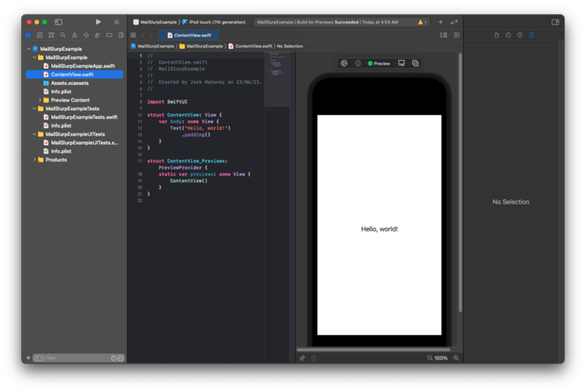Collapse the MailSlurpExampleUITests group
Image resolution: width=586 pixels, height=392 pixels.
coord(34,134)
